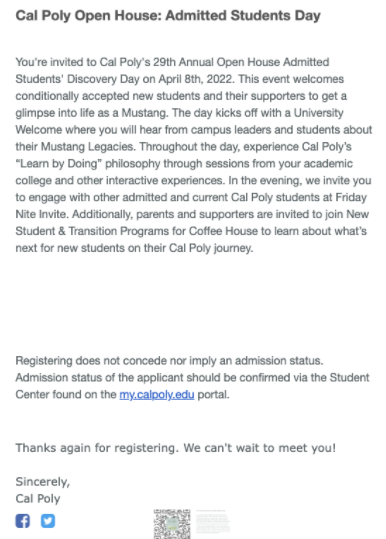
Task: Open the Twitter bird icon link
Action: point(48,521)
